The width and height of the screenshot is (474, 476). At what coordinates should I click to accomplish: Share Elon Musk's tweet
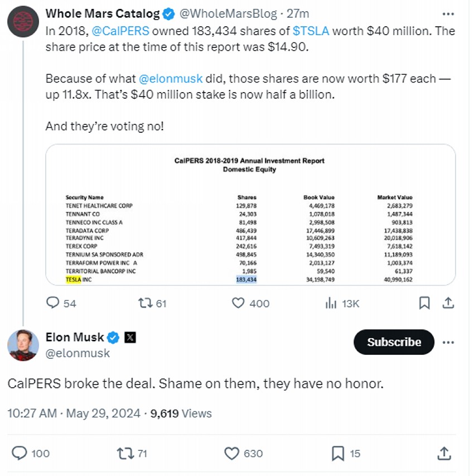tap(444, 453)
